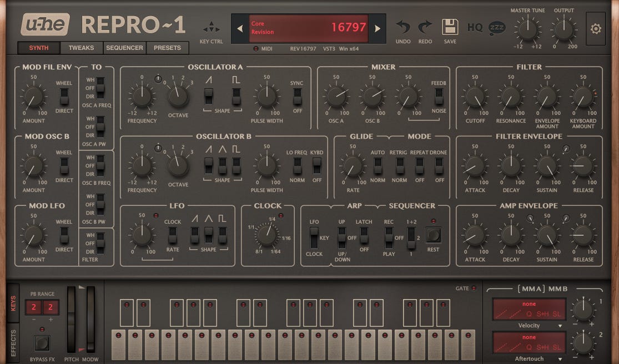Toggle Oscillator B LO FREQ switch

coord(297,166)
